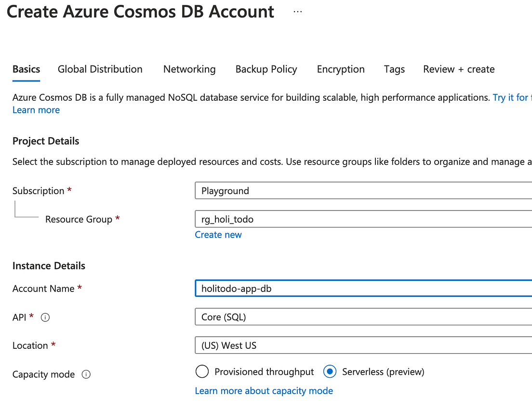
Task: Open the Learn more link under description
Action: [x=36, y=110]
